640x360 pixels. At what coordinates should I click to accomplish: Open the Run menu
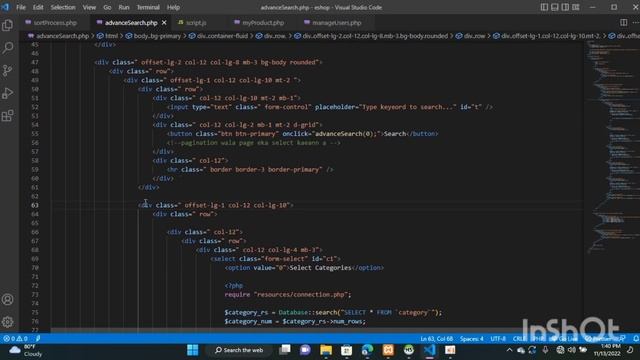click(124, 7)
